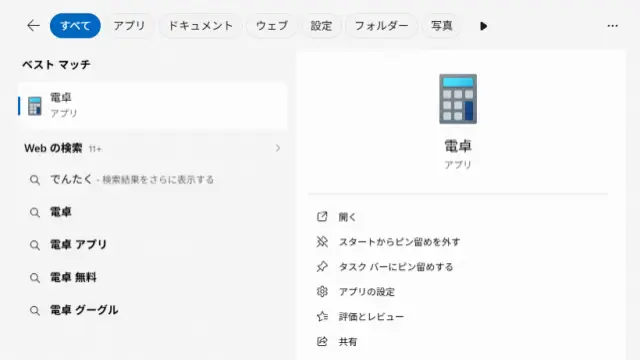This screenshot has width=640, height=360.
Task: Select the すべて filter tab
Action: coord(75,26)
